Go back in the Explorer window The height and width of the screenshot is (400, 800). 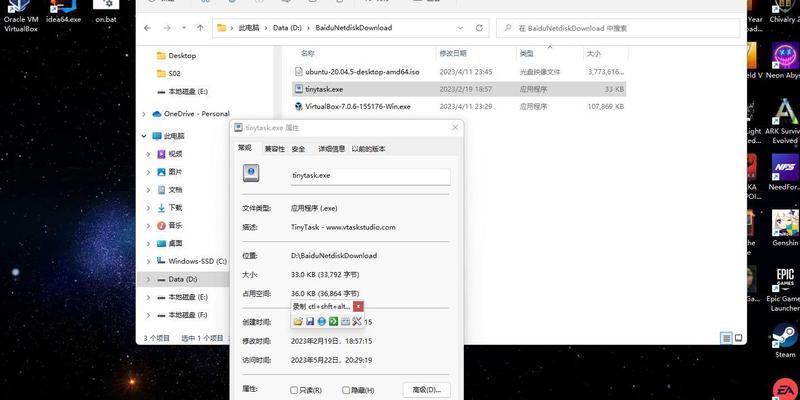point(147,28)
